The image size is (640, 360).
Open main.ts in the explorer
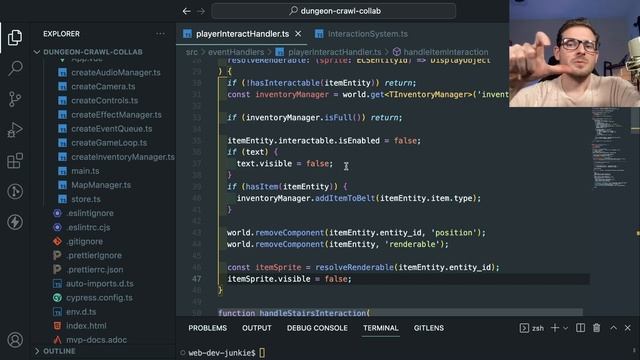pyautogui.click(x=85, y=171)
